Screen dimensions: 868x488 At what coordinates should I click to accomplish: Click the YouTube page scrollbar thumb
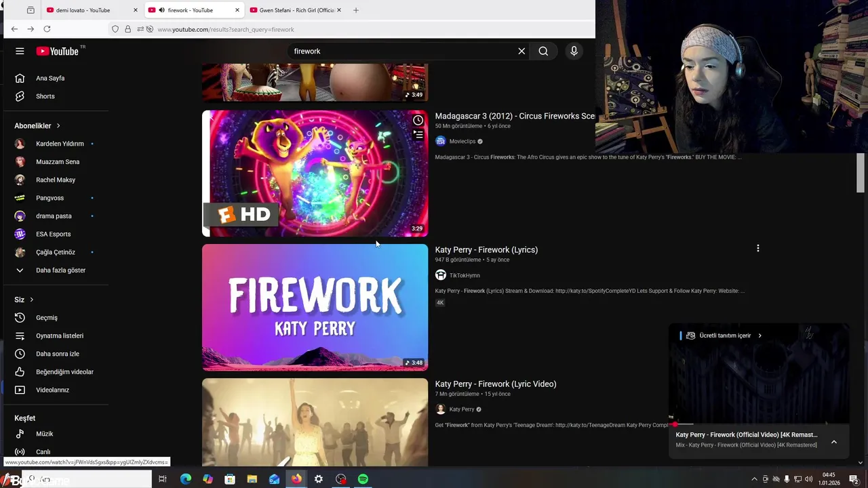tap(861, 173)
